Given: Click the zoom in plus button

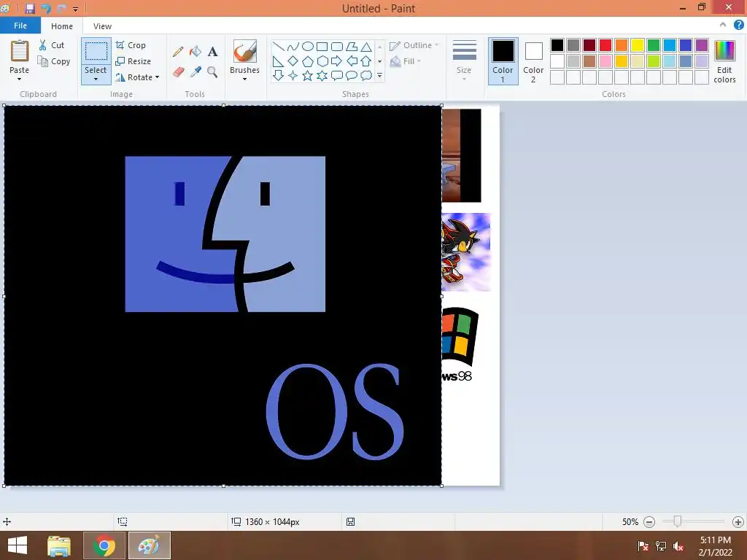Looking at the screenshot, I should [738, 522].
